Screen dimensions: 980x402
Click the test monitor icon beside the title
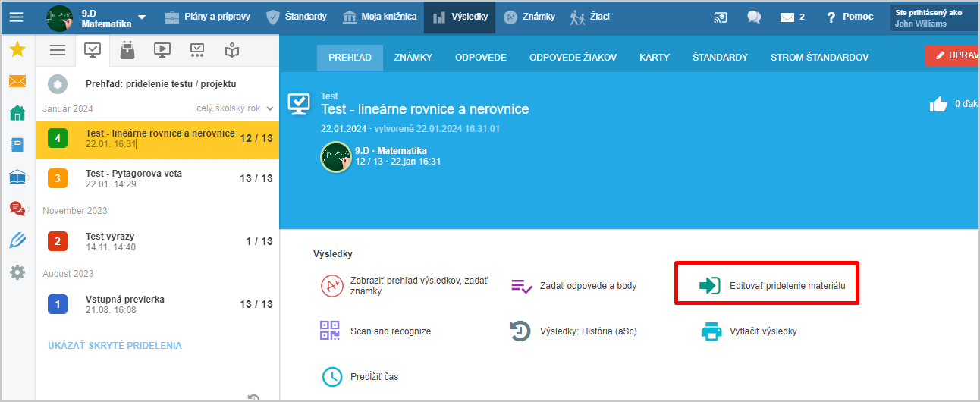pyautogui.click(x=299, y=105)
